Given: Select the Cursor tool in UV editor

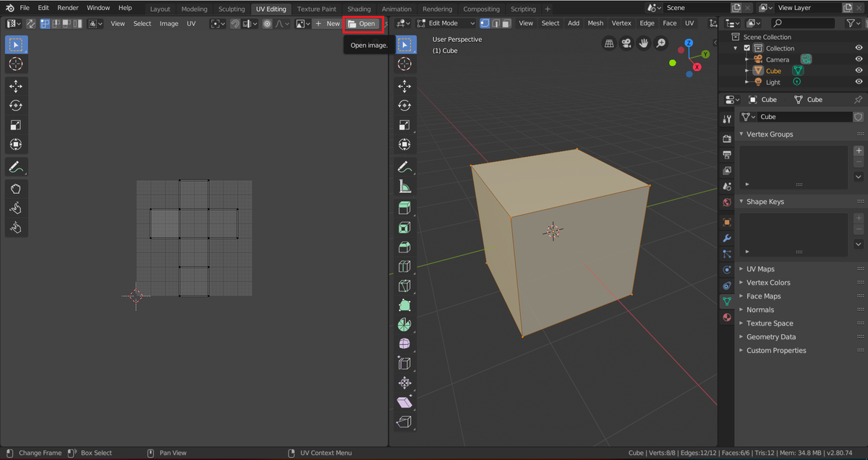Looking at the screenshot, I should pyautogui.click(x=16, y=64).
